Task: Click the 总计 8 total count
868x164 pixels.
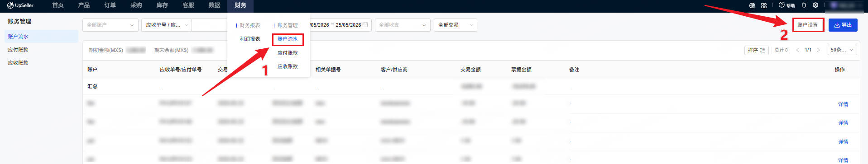Action: point(781,50)
